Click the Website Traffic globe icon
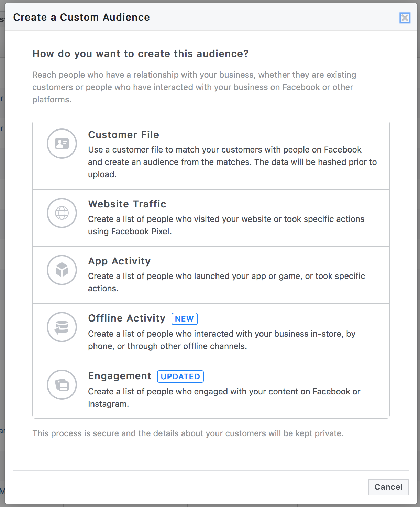Viewport: 420px width, 507px height. click(62, 213)
